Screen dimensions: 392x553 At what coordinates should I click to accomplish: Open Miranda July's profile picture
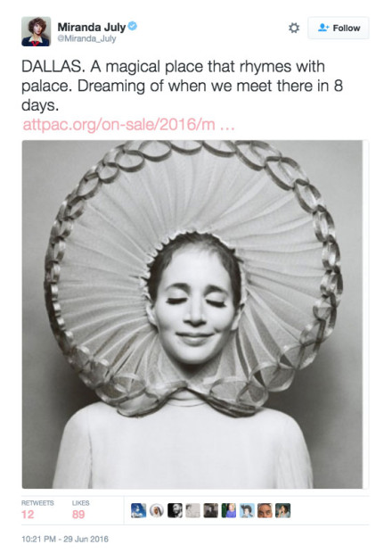pos(36,31)
